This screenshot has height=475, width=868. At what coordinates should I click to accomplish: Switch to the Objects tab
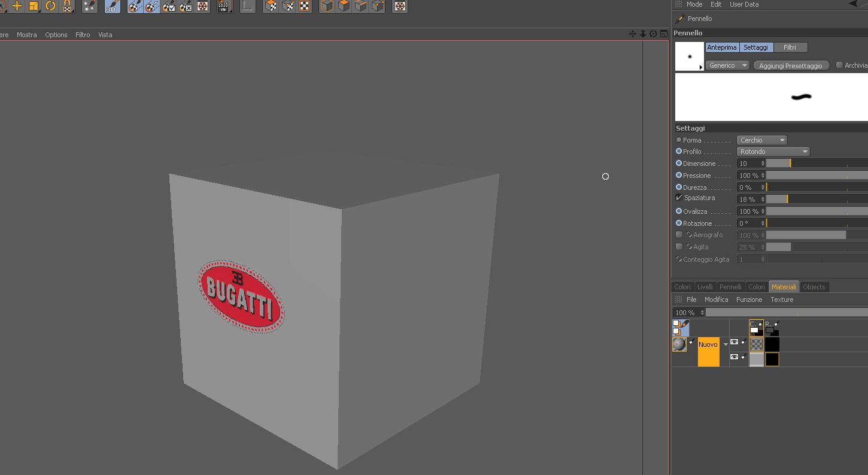814,287
